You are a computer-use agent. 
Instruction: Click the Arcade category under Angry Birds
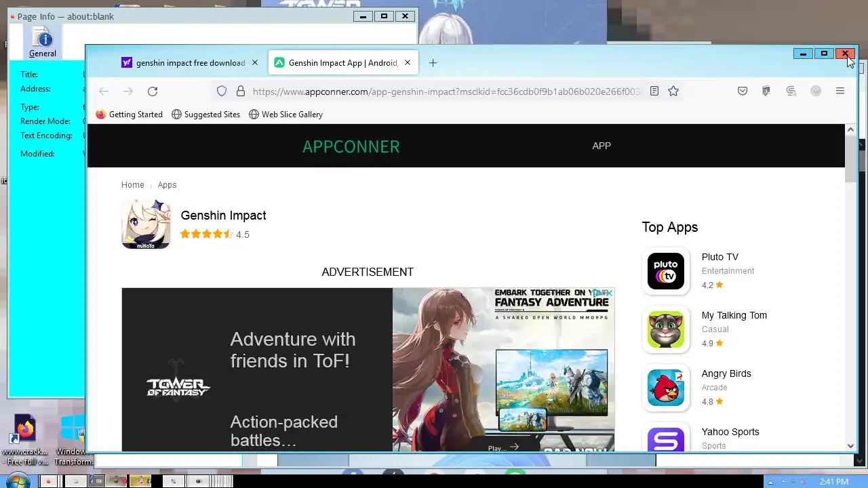(x=715, y=388)
